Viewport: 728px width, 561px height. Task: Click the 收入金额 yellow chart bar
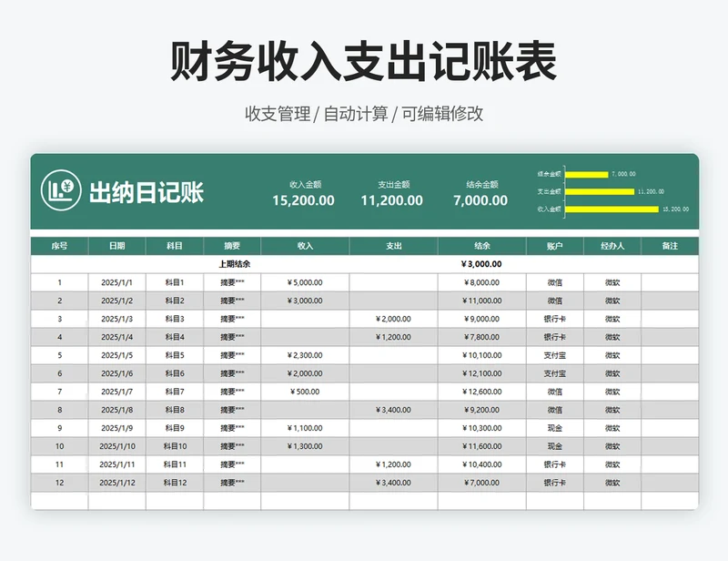click(x=612, y=209)
